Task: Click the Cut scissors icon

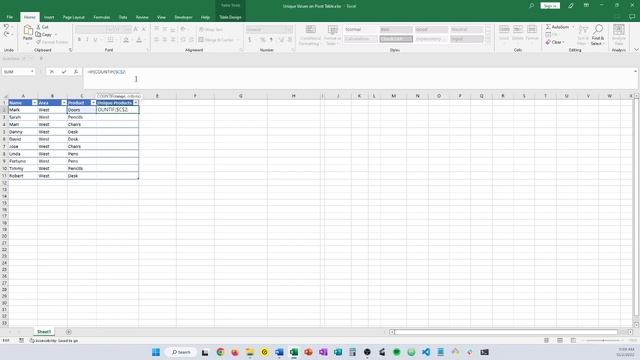Action: click(38, 27)
